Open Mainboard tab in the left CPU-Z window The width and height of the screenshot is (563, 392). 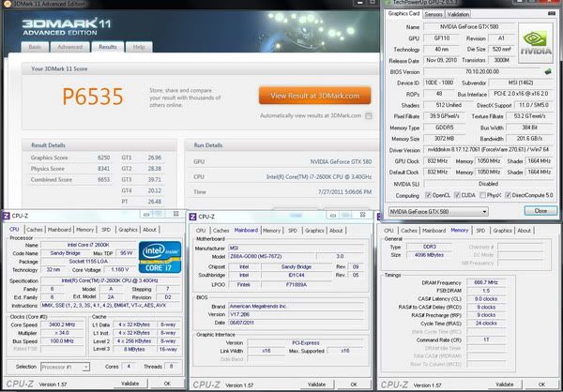tap(59, 230)
